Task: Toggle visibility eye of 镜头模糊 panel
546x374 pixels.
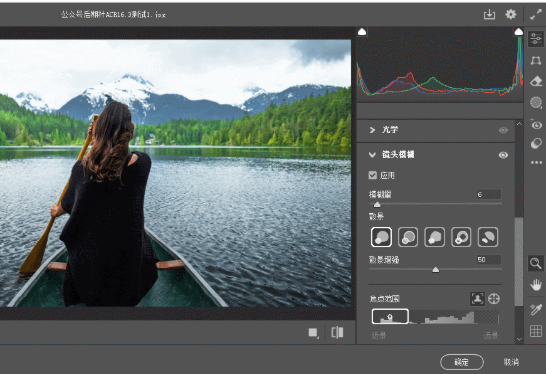Action: [503, 155]
